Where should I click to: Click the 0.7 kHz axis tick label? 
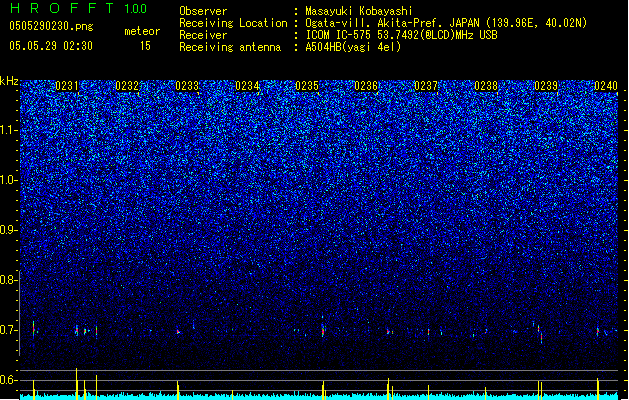(x=9, y=330)
